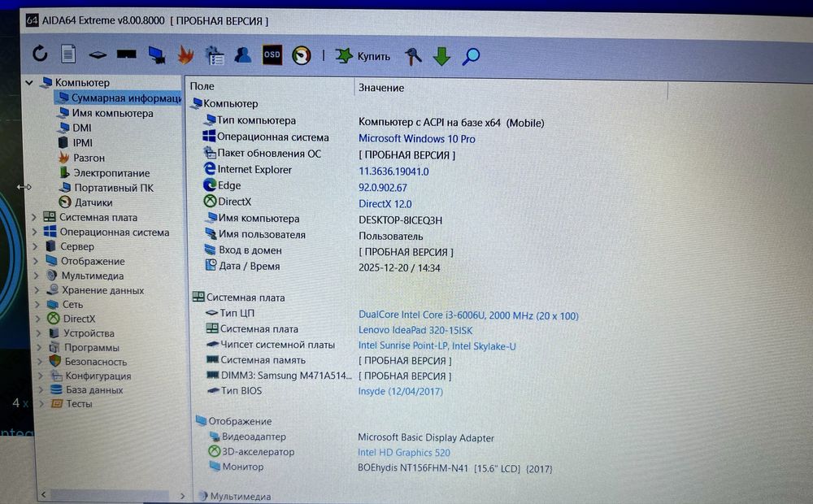
Task: Select Суммарная информация tree item
Action: (120, 98)
